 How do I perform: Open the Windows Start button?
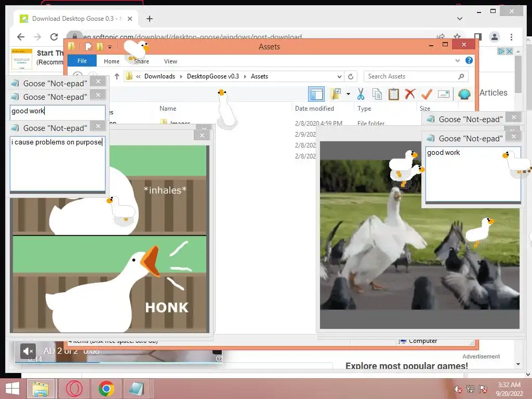12,389
